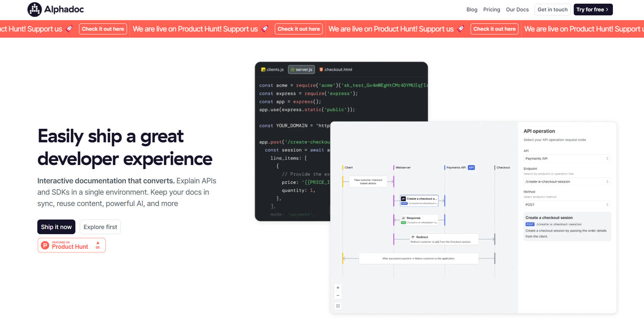Open the /create-a-checkout-session endpoint dropdown
The image size is (644, 326).
567,181
